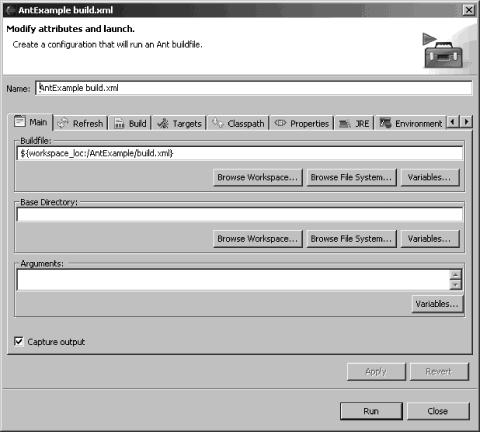Click the Targets tab icon
The height and width of the screenshot is (434, 481).
[x=163, y=124]
